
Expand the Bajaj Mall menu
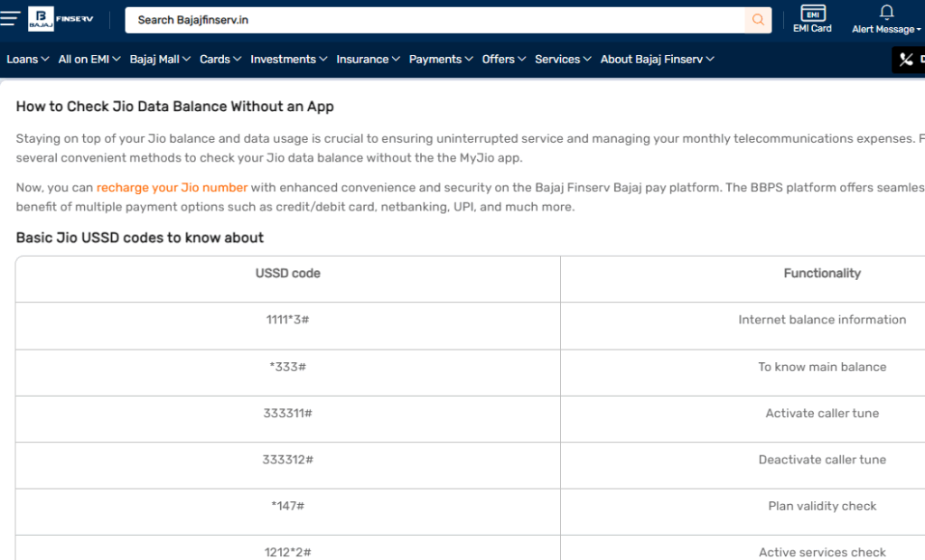coord(160,59)
